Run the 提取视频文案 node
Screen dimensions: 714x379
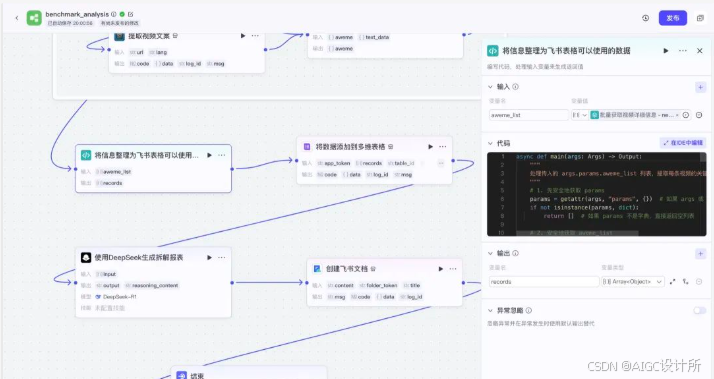click(x=243, y=36)
